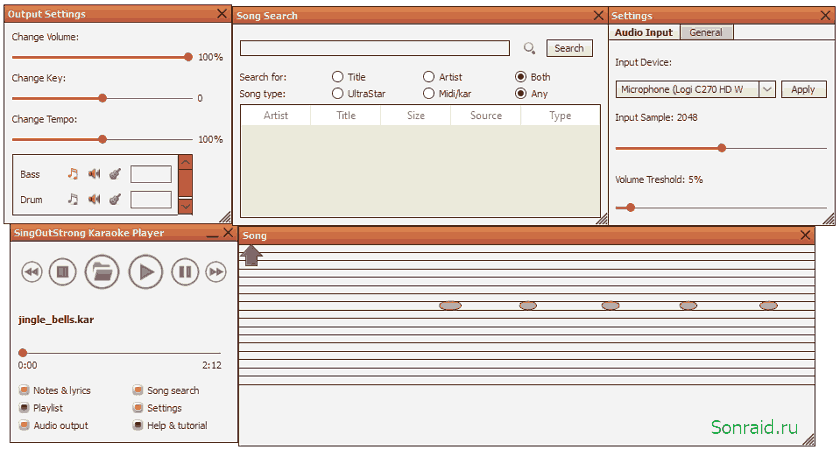Viewport: 840px width, 450px height.
Task: Close the SingOutStrong Karaoke Player
Action: click(x=228, y=232)
